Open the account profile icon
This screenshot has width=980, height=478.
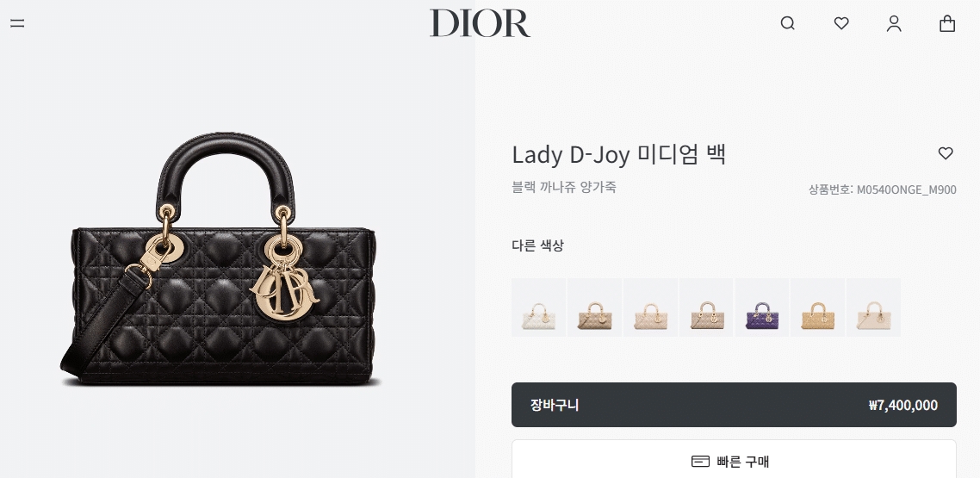(x=895, y=24)
